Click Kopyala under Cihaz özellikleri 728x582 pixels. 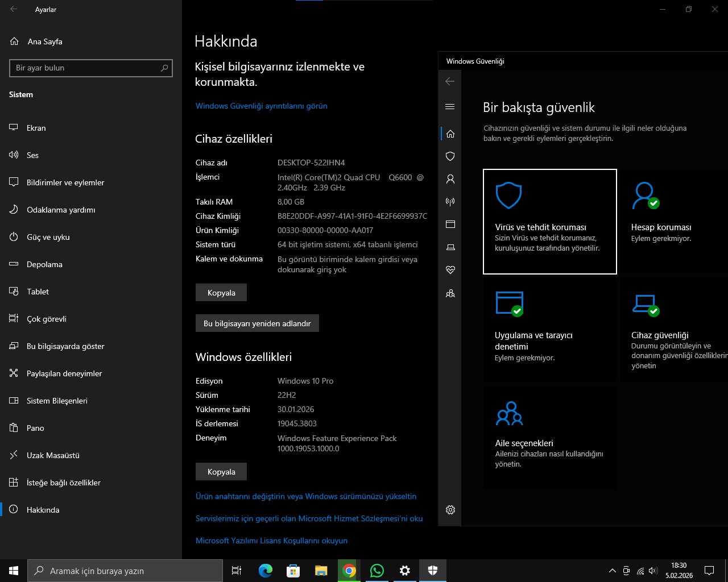pos(221,293)
